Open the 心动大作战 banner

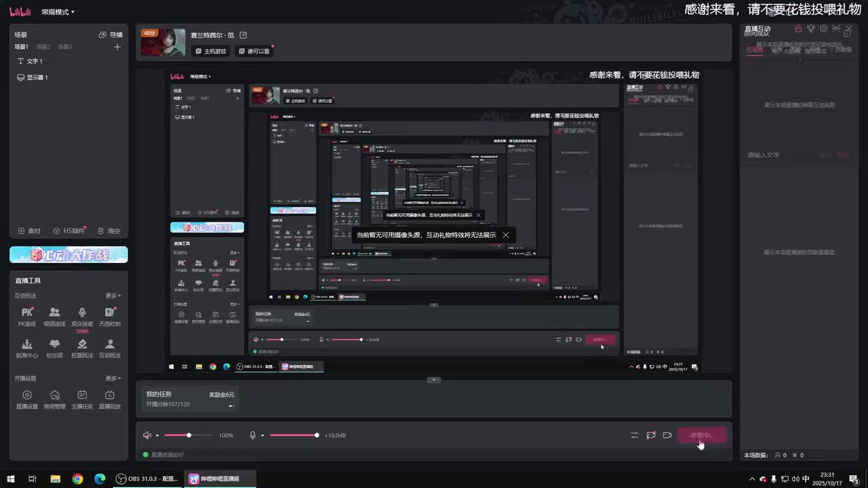click(68, 255)
